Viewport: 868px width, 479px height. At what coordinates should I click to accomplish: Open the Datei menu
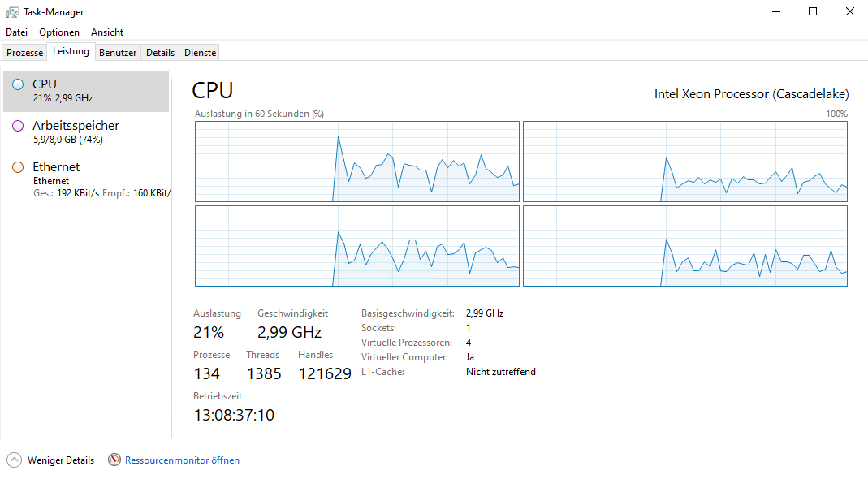(16, 32)
